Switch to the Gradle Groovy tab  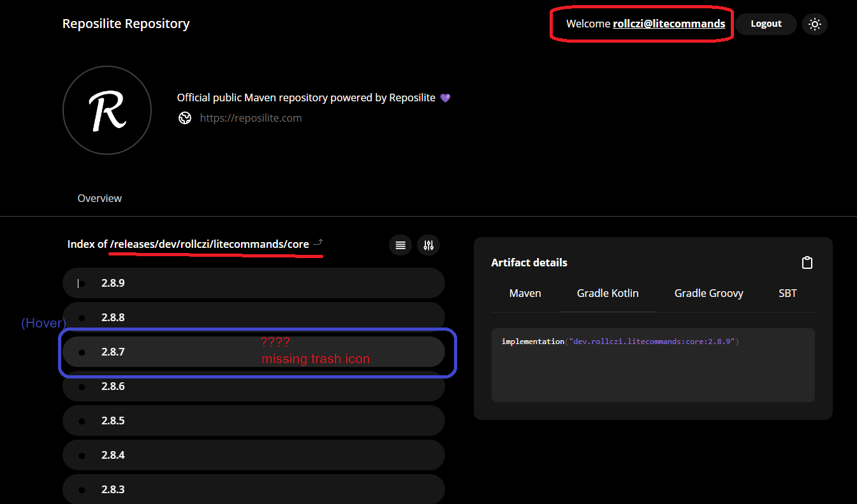pos(708,293)
